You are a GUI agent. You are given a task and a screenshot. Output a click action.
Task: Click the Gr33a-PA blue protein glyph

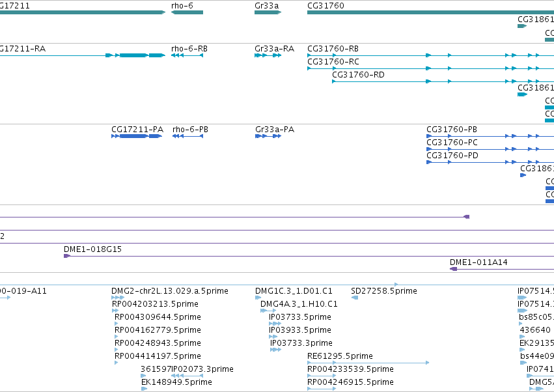pos(268,136)
